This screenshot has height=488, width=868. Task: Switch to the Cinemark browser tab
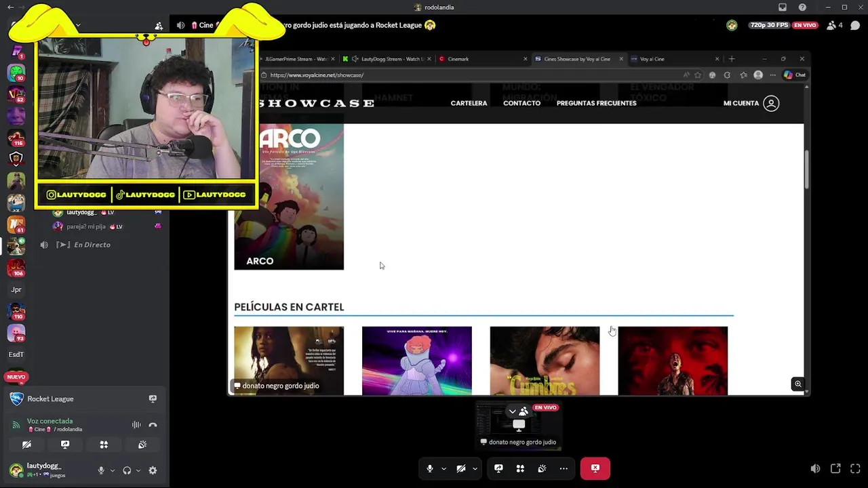482,59
